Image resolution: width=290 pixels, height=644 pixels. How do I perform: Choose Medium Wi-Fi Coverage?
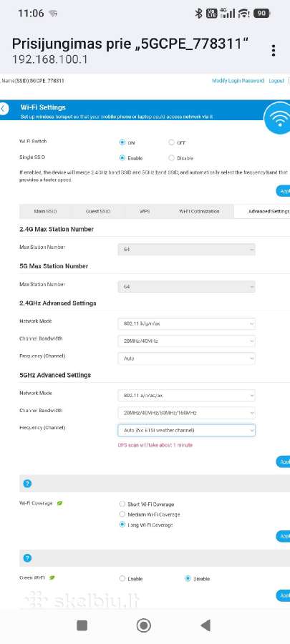click(x=122, y=514)
